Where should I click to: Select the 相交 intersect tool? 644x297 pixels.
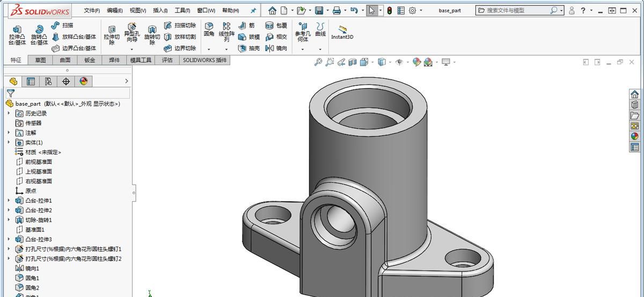coord(276,37)
